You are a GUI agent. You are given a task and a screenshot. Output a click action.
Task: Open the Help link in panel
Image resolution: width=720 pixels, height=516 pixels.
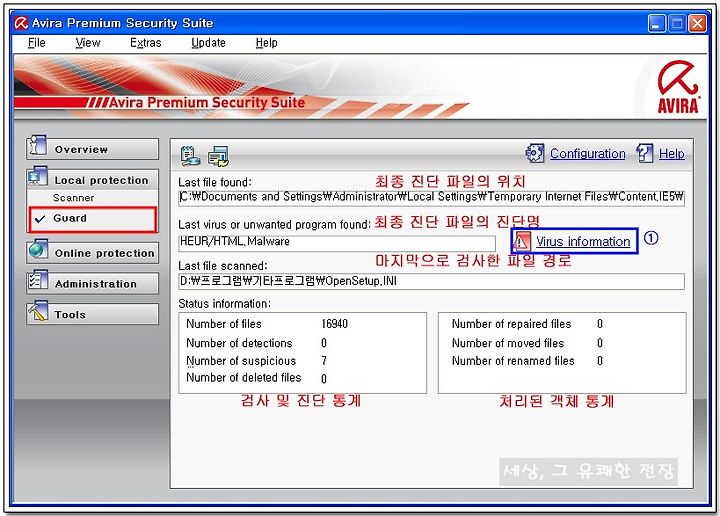tap(672, 154)
